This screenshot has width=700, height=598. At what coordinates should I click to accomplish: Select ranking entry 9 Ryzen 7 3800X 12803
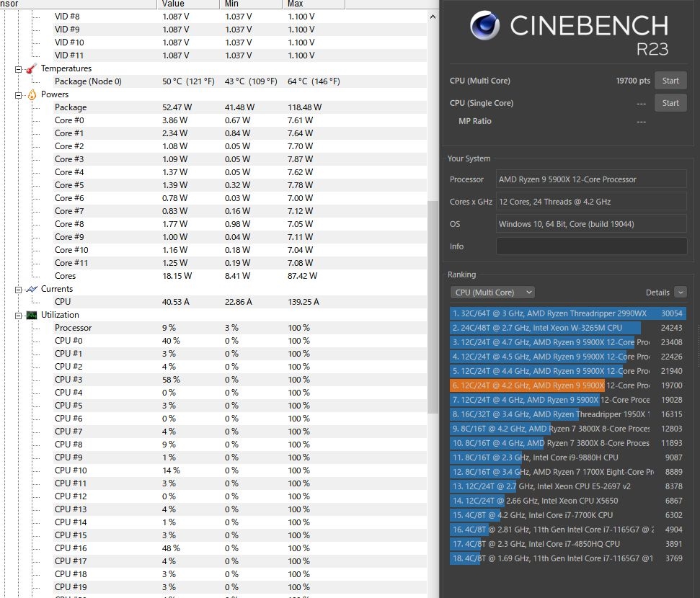568,429
